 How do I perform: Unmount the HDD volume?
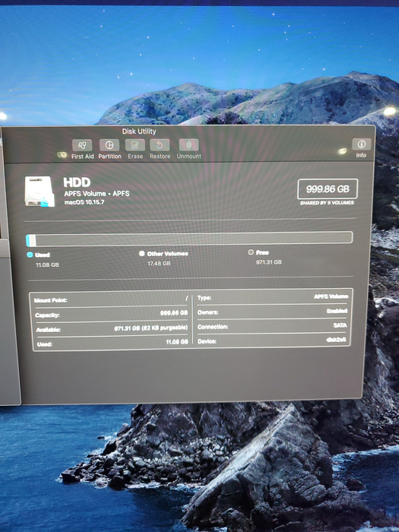(188, 145)
